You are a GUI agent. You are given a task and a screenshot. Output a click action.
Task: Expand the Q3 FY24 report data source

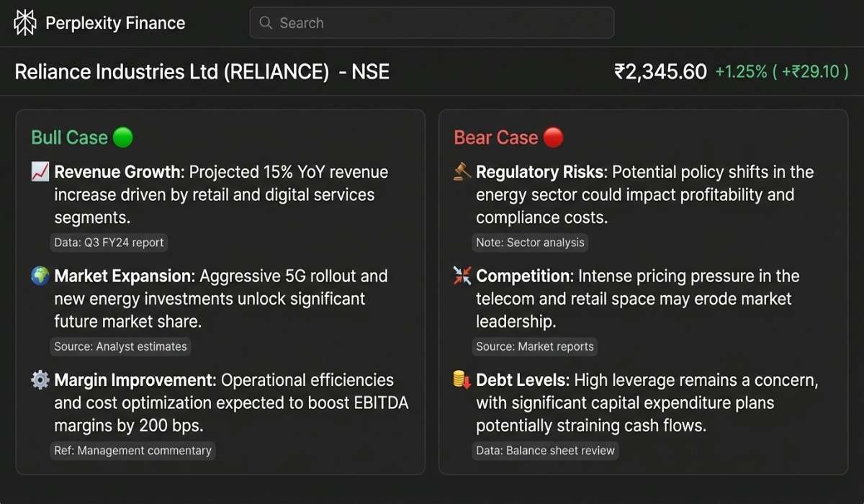pos(108,243)
